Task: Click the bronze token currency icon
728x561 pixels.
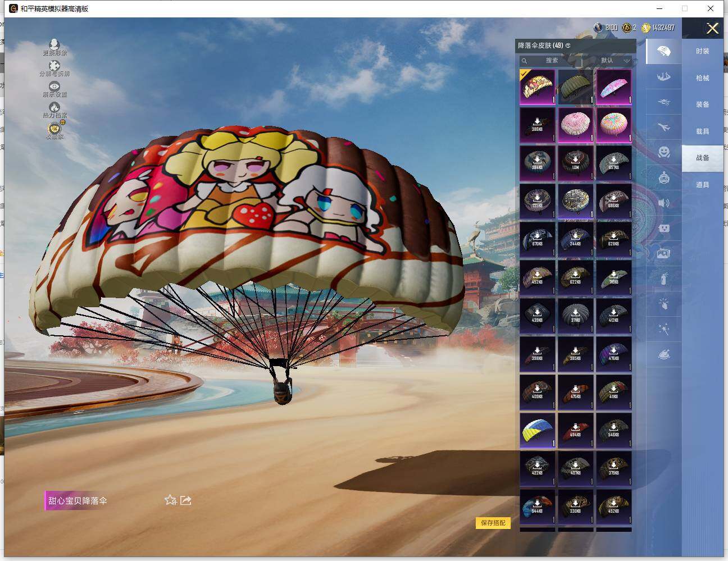Action: (x=626, y=28)
